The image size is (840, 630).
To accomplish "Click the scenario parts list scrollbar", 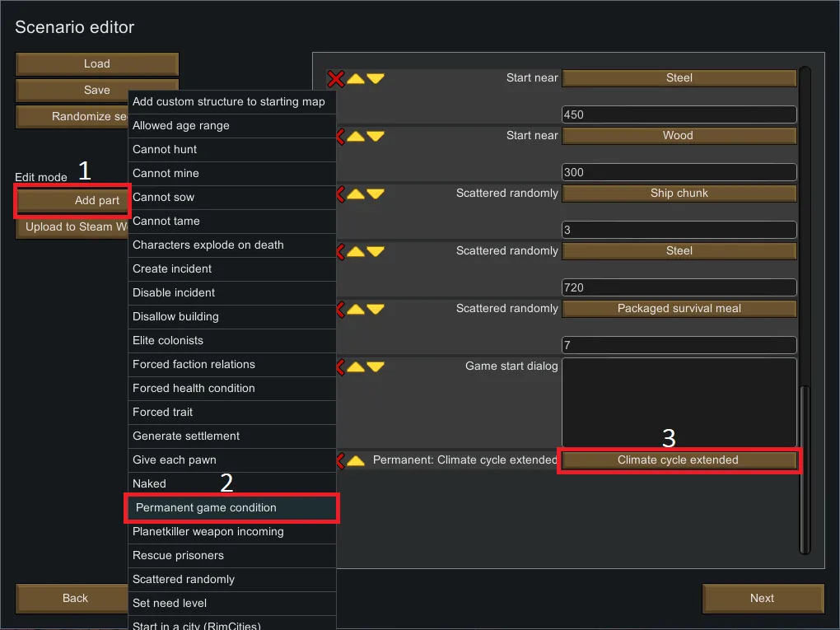I will 805,469.
